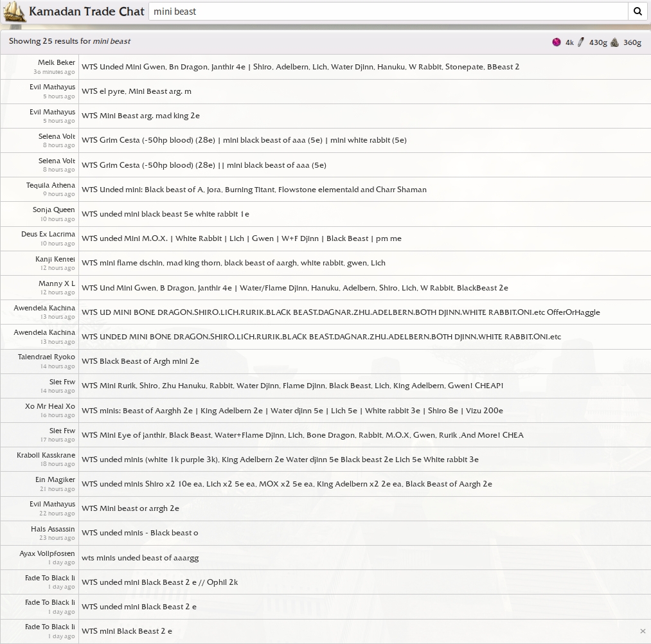This screenshot has height=644, width=651.
Task: Select message 'WTS unded minis - Black beast o'
Action: pos(140,533)
